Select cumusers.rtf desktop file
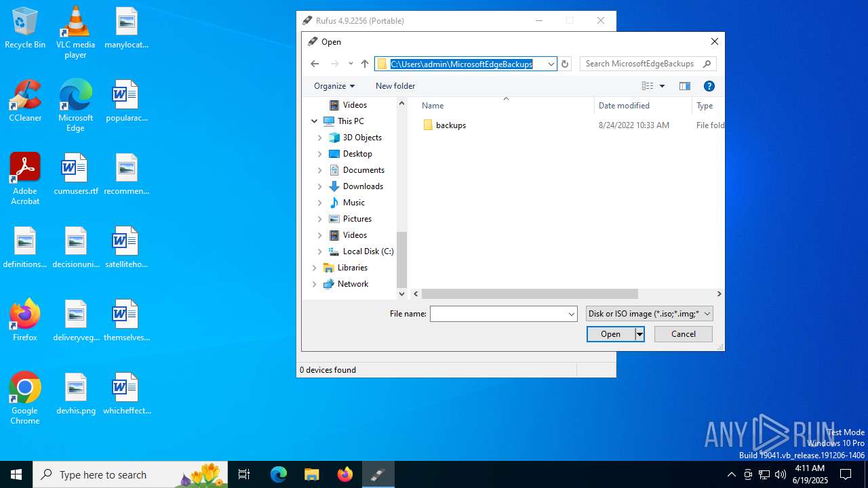This screenshot has width=868, height=488. tap(75, 175)
